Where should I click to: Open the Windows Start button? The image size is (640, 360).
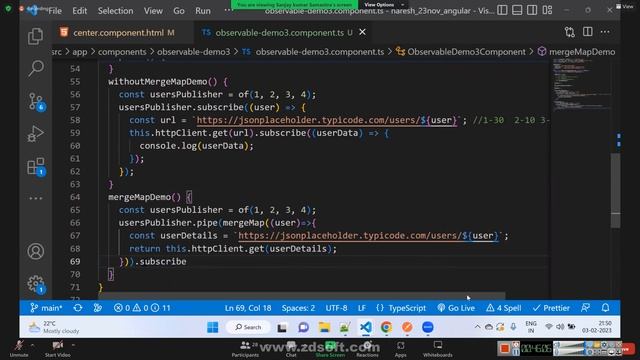click(213, 327)
